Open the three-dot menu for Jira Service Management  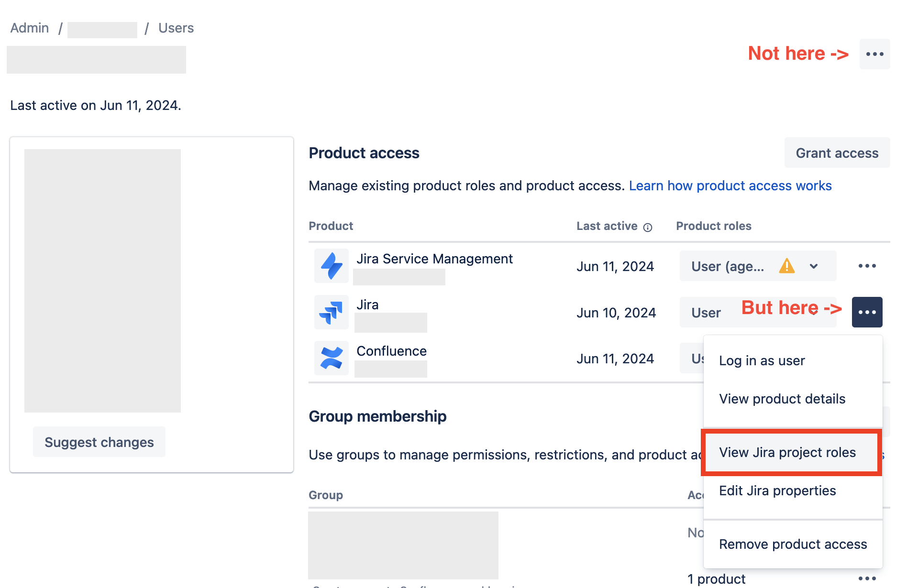click(x=866, y=266)
